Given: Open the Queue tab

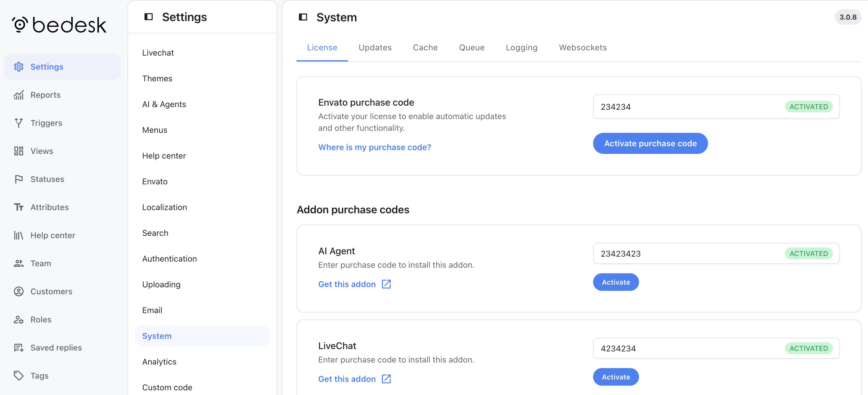Looking at the screenshot, I should pos(472,47).
